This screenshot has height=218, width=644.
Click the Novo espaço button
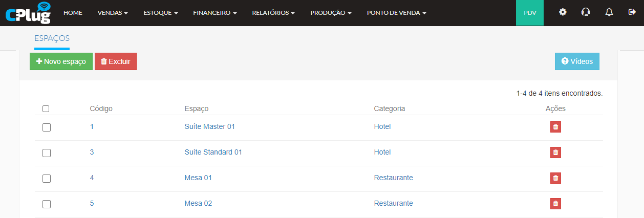tap(61, 61)
